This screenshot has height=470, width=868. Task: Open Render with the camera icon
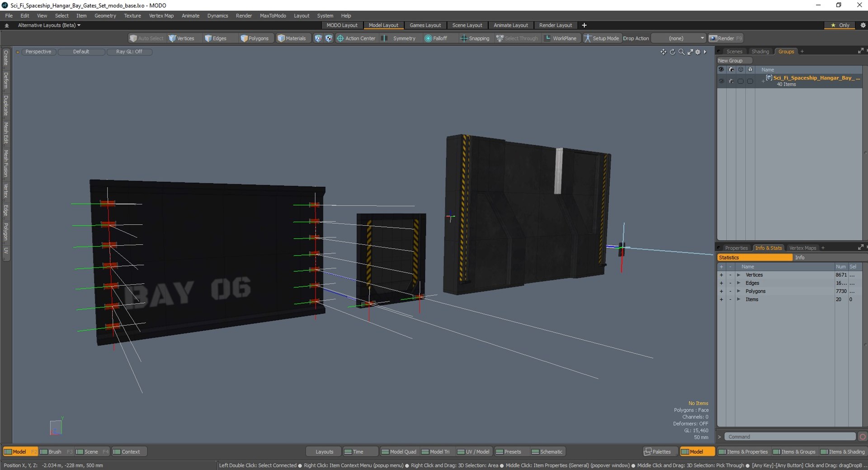725,38
